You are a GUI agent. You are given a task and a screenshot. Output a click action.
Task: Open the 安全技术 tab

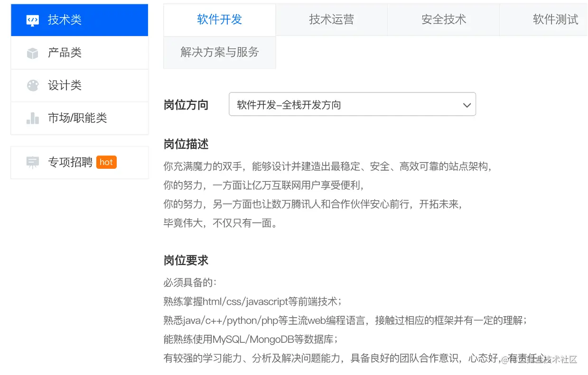pyautogui.click(x=443, y=19)
